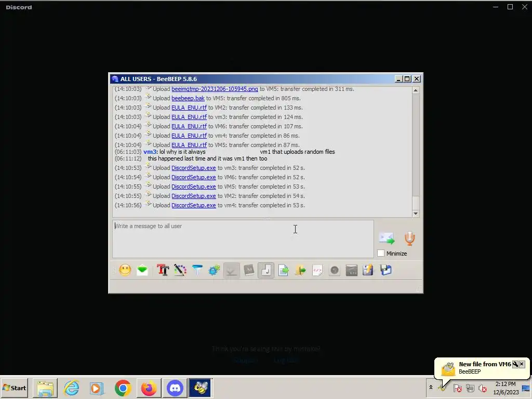This screenshot has height=399, width=532.
Task: Click the BeeBEEP window title bar icon
Action: tap(115, 79)
